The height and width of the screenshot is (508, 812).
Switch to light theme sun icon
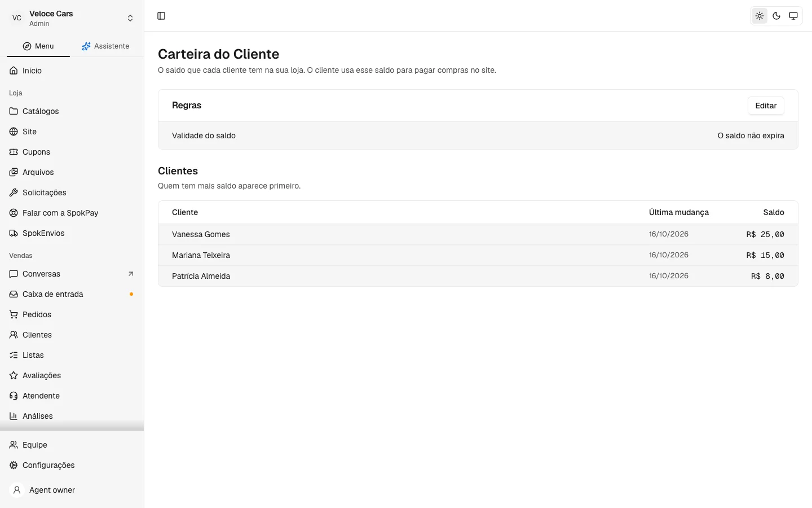(x=760, y=16)
